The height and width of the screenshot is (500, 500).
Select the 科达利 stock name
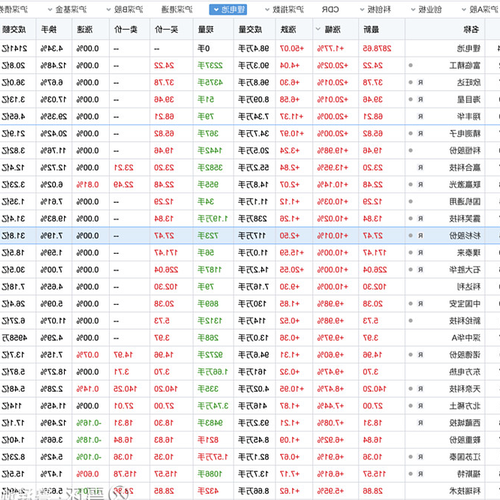pos(469,287)
